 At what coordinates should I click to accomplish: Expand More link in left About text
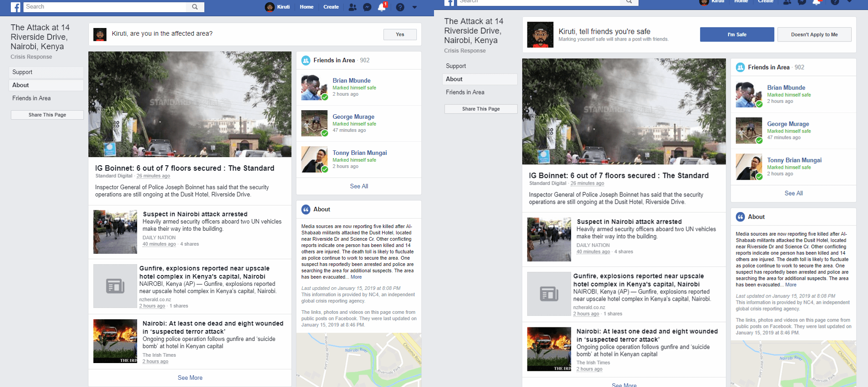356,277
